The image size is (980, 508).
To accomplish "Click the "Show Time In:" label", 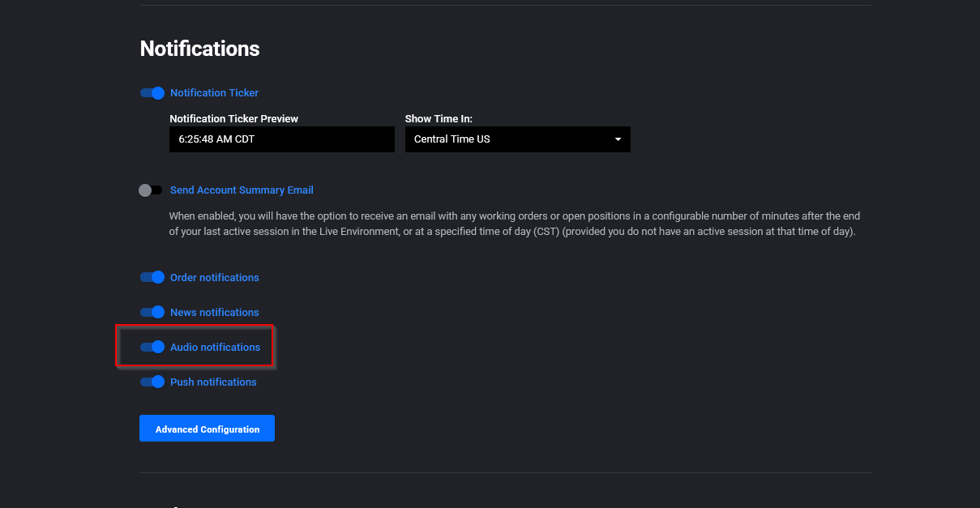I will [x=439, y=119].
